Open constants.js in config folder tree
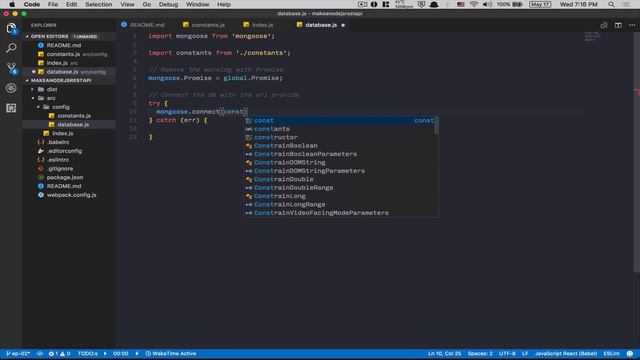Viewport: 640px width, 360px height. [74, 116]
